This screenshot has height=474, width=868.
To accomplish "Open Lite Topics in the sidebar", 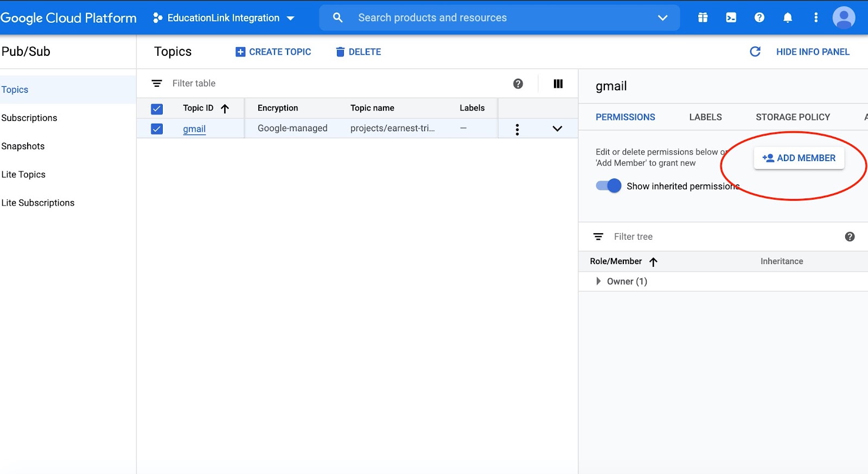I will tap(68, 174).
